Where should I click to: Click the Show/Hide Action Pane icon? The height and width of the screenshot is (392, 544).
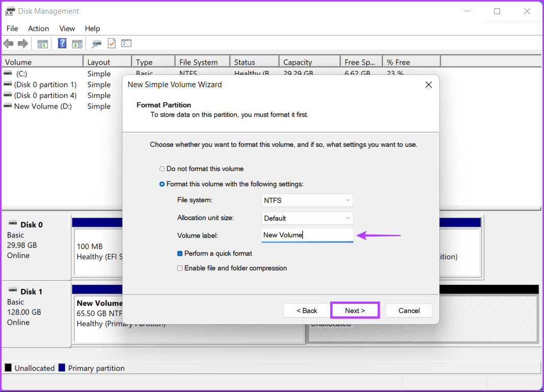(77, 44)
